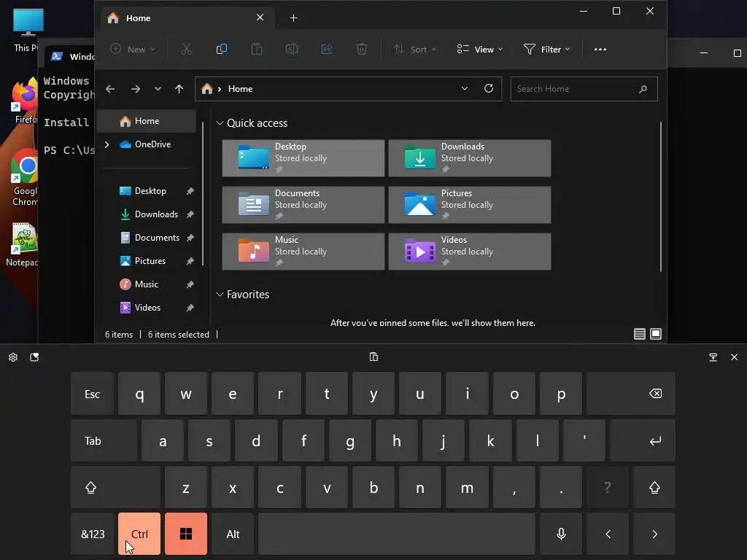
Task: Select the Home tab in Explorer
Action: click(x=186, y=18)
